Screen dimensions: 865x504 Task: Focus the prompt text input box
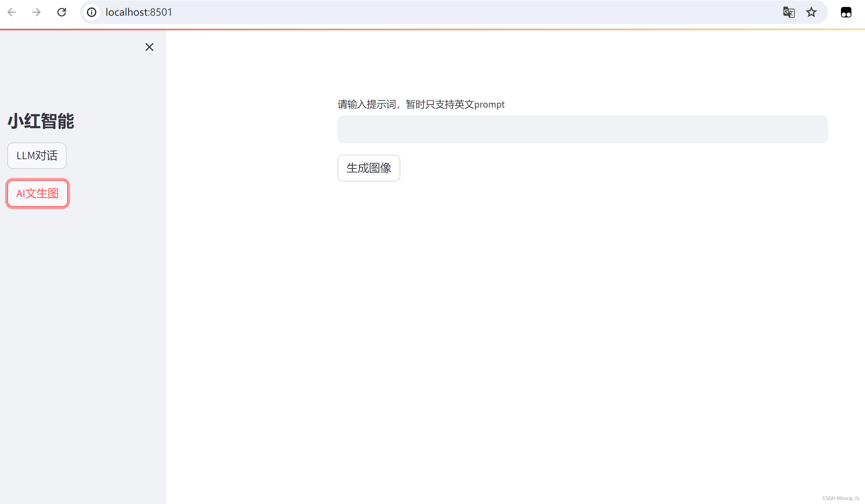tap(582, 129)
